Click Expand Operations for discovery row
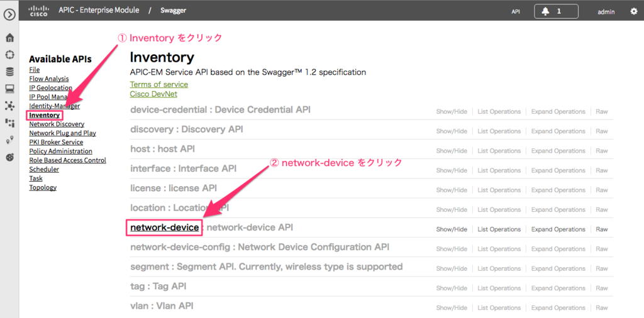644x318 pixels. click(x=558, y=131)
